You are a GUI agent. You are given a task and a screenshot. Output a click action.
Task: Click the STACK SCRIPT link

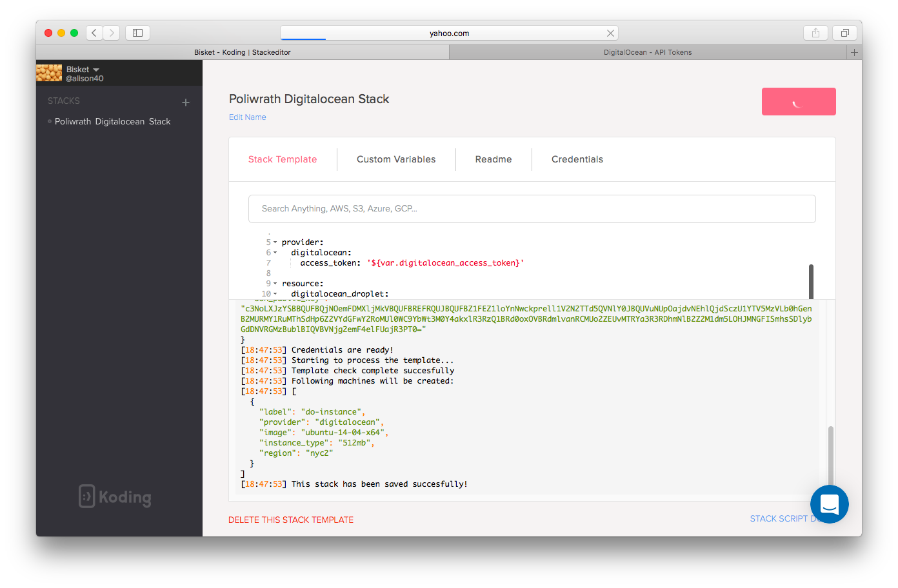point(779,518)
